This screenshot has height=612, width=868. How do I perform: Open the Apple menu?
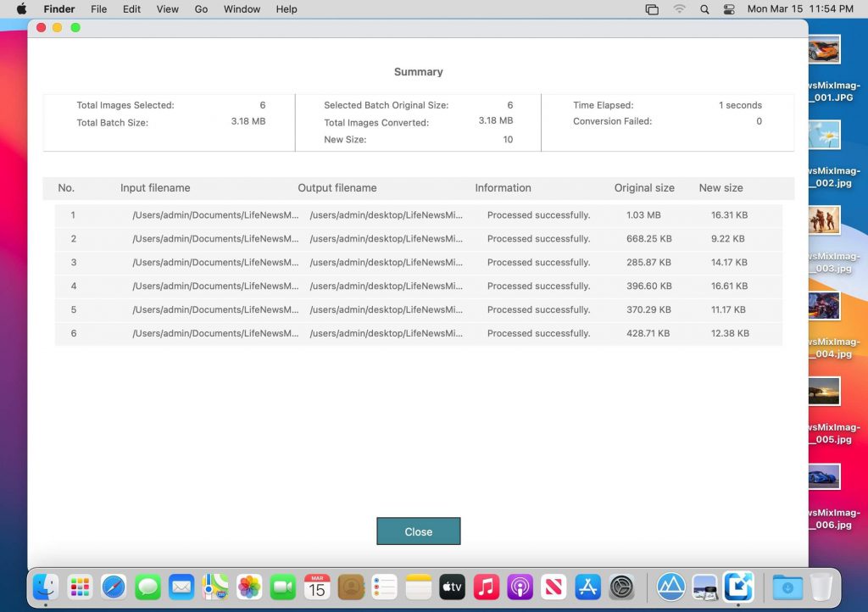pos(22,9)
